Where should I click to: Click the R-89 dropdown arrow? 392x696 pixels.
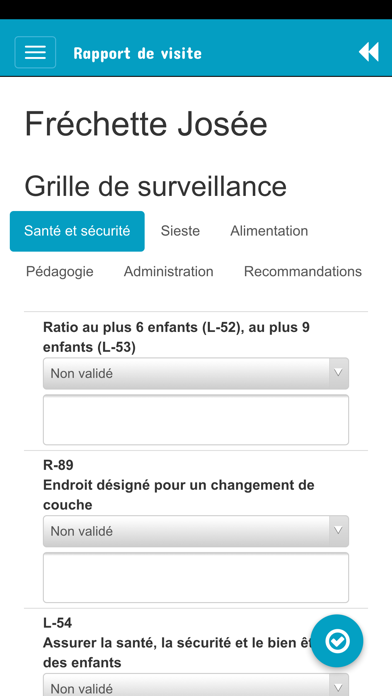pos(338,531)
